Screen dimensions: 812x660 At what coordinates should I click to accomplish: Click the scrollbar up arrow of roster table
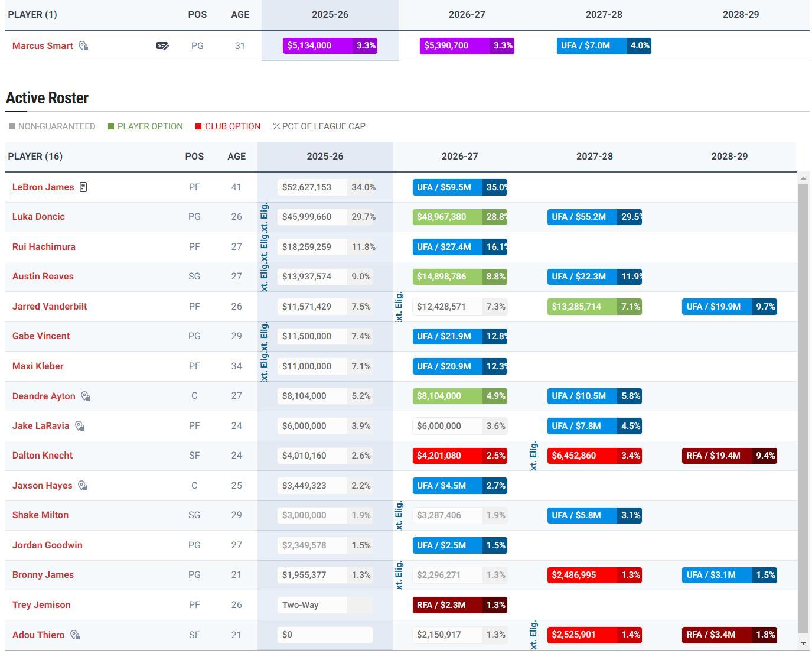click(x=803, y=178)
